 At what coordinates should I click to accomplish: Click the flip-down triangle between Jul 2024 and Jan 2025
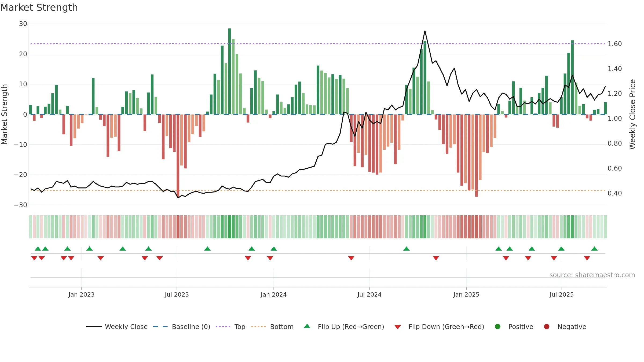[436, 258]
